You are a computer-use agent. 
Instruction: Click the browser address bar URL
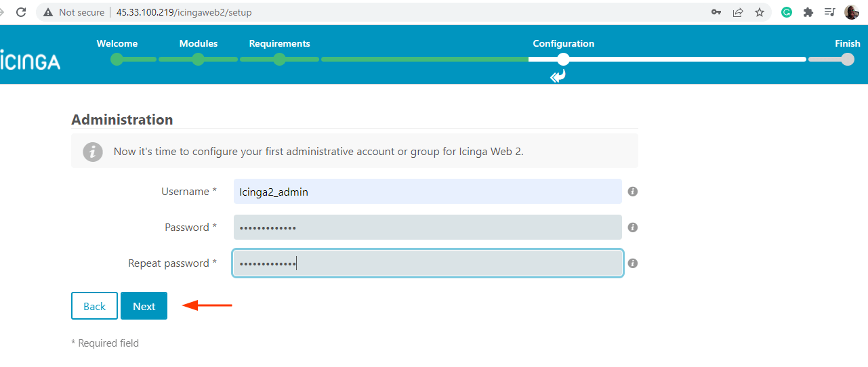(184, 12)
